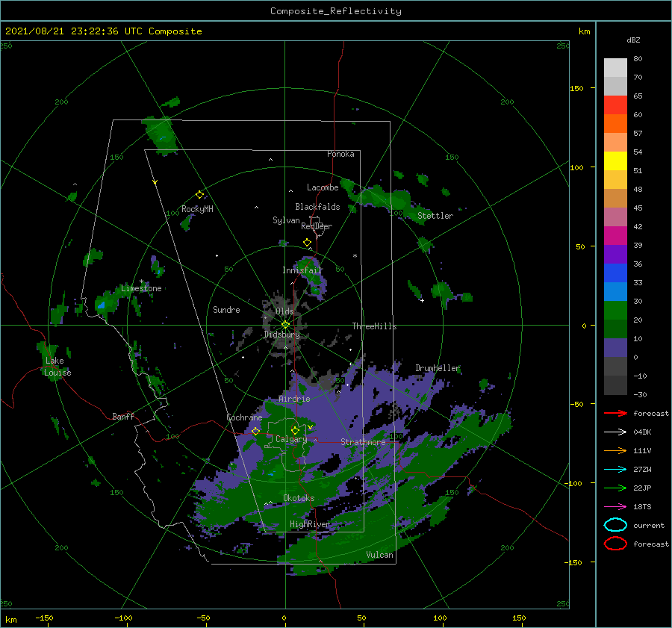
Task: Select the cyan 27ZW arrow legend entry
Action: pyautogui.click(x=615, y=470)
